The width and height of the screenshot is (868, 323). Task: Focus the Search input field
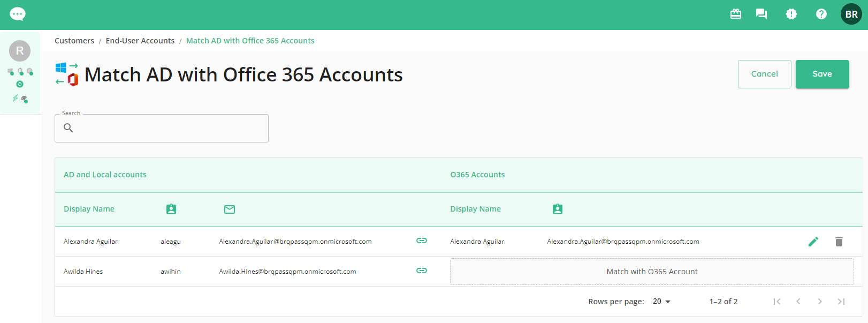point(162,128)
